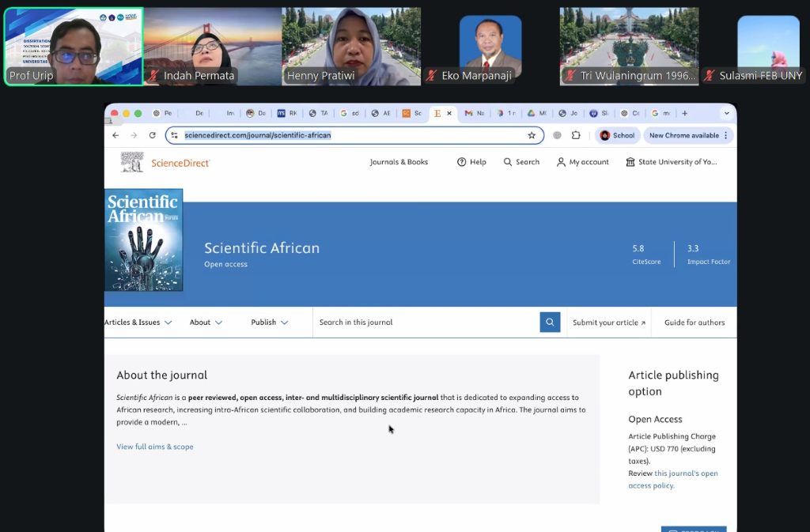The image size is (810, 532).
Task: Open Journals & Books menu item
Action: coord(399,162)
